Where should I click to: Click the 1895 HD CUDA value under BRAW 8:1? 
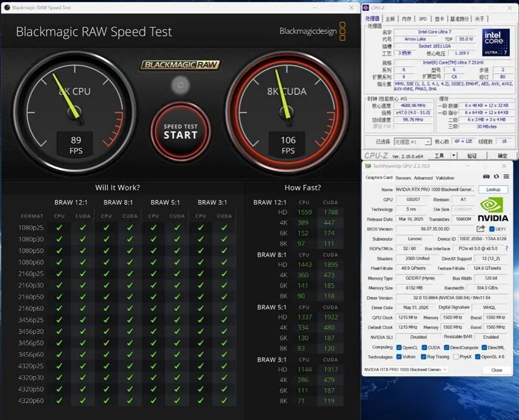pos(331,265)
